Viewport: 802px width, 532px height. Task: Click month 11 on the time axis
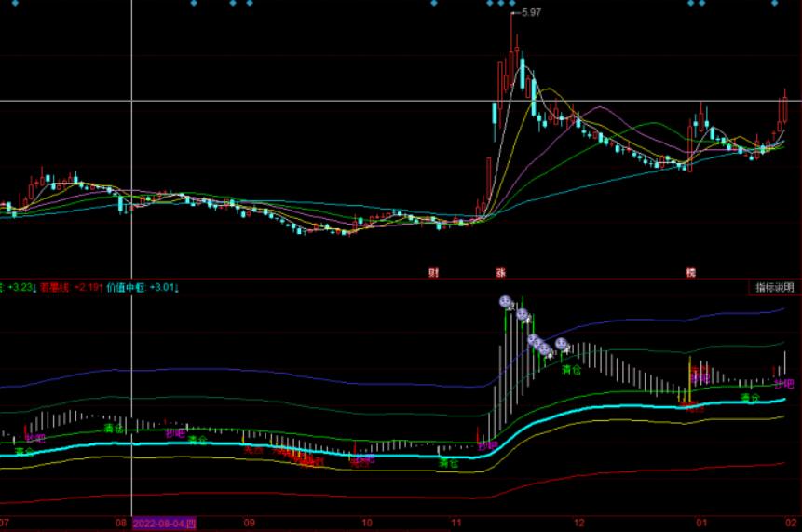[x=456, y=524]
